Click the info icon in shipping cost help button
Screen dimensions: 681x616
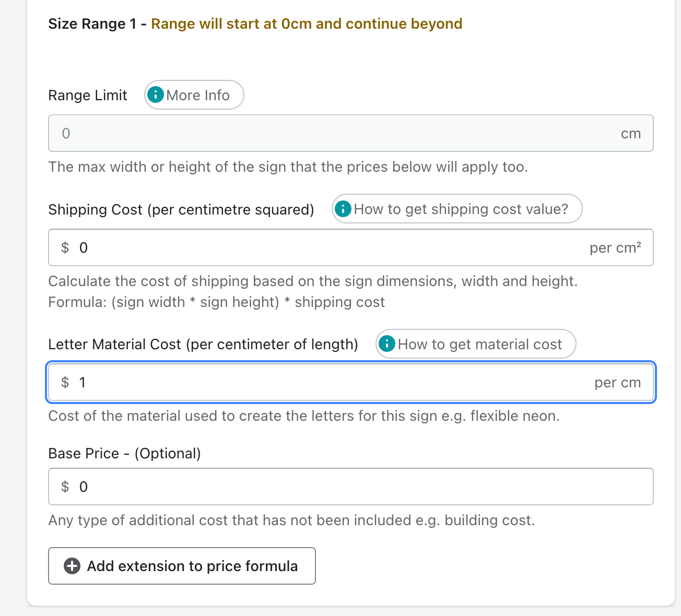[343, 209]
